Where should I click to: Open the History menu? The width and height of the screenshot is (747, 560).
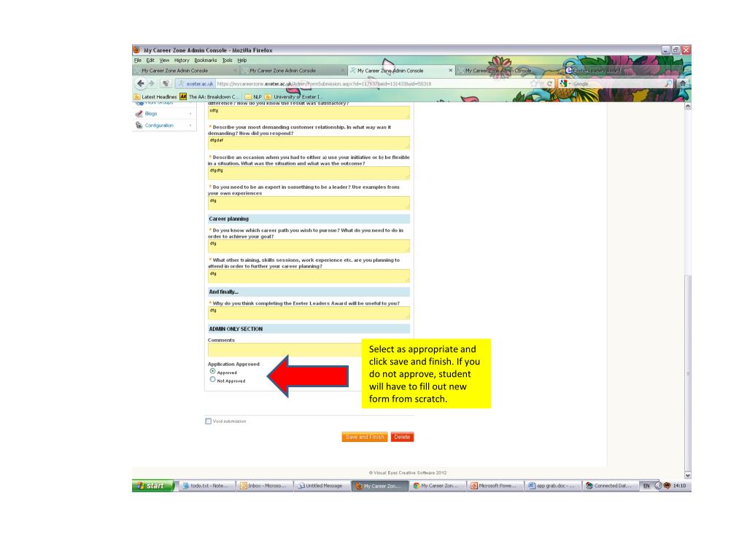[182, 61]
